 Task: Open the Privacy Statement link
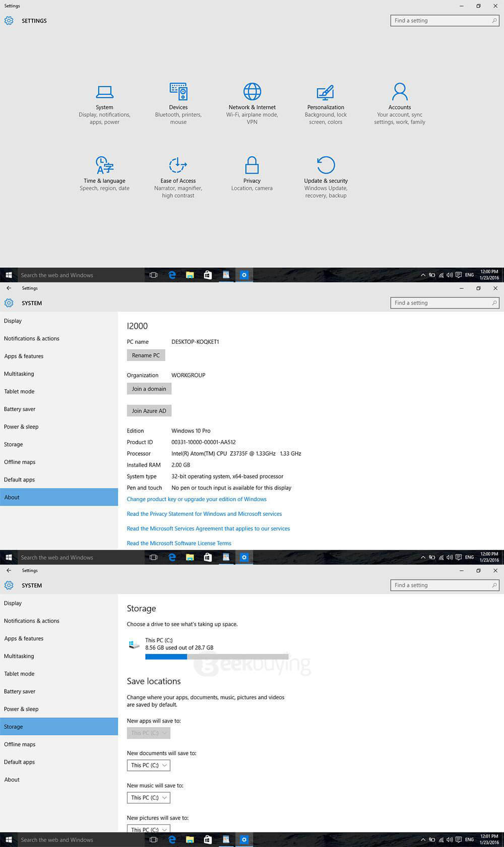click(x=204, y=514)
